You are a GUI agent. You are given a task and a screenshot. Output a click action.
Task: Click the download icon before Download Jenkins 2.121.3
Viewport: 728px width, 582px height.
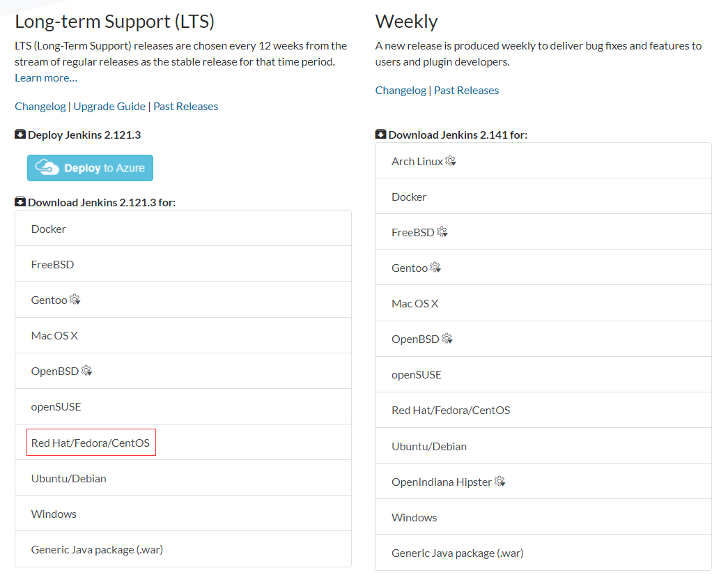(x=20, y=201)
